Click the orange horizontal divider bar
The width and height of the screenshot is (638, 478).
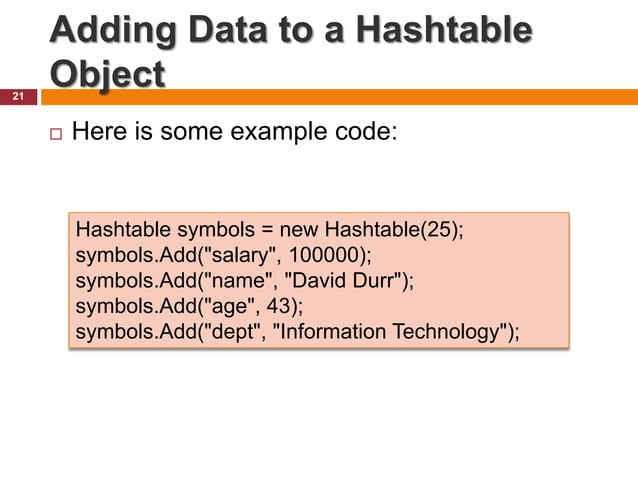339,97
